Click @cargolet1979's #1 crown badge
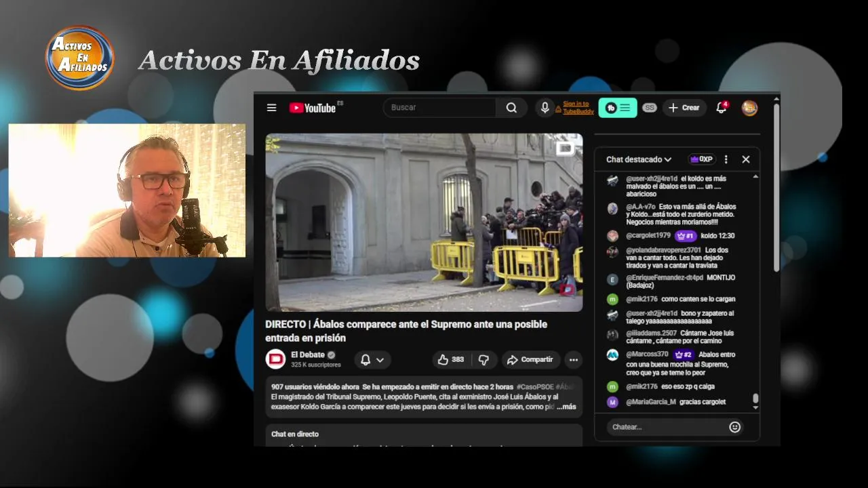Viewport: 868px width, 488px height. click(x=685, y=236)
